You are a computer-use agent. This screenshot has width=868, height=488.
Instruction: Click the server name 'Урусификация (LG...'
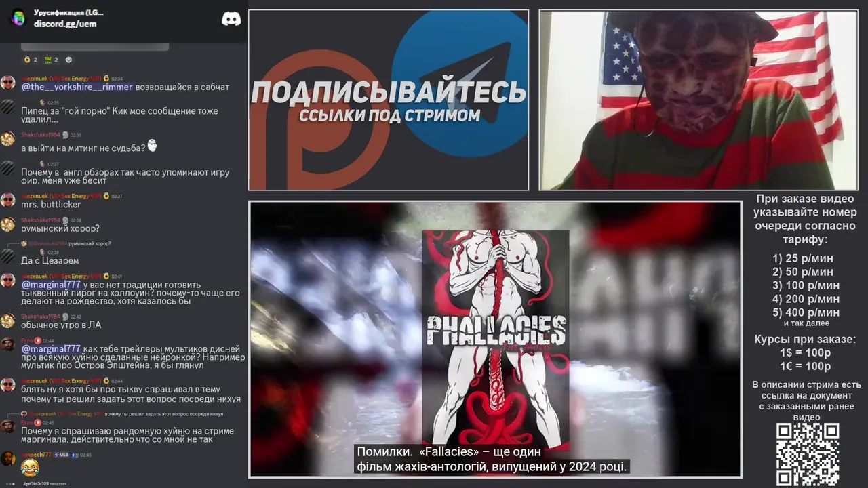click(x=68, y=12)
